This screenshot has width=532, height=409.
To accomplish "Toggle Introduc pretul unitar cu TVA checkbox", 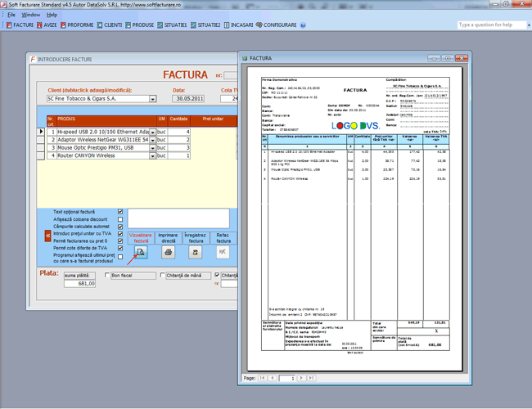I will pos(120,234).
